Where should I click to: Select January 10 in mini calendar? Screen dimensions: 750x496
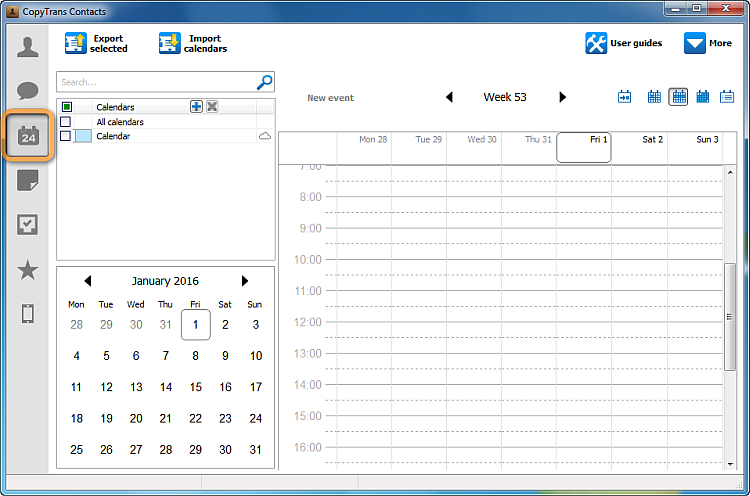(x=255, y=356)
